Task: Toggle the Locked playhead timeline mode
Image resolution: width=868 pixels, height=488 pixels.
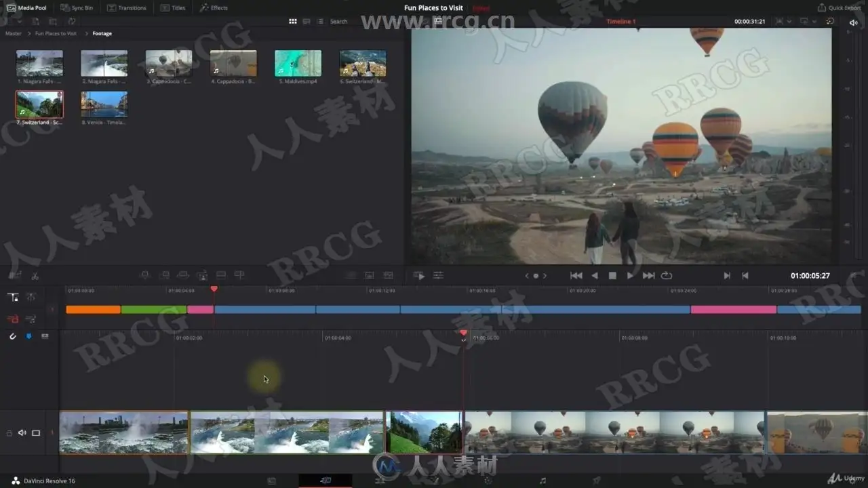Action: pos(13,297)
